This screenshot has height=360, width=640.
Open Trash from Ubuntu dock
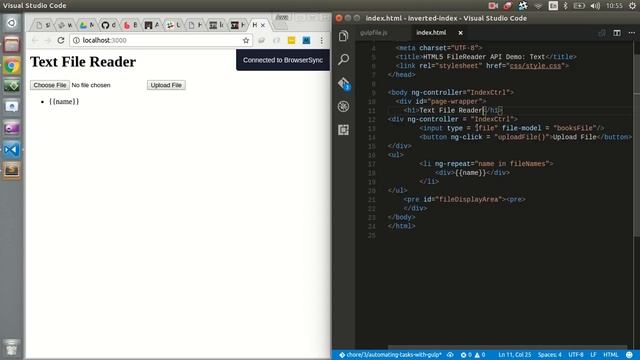click(11, 347)
